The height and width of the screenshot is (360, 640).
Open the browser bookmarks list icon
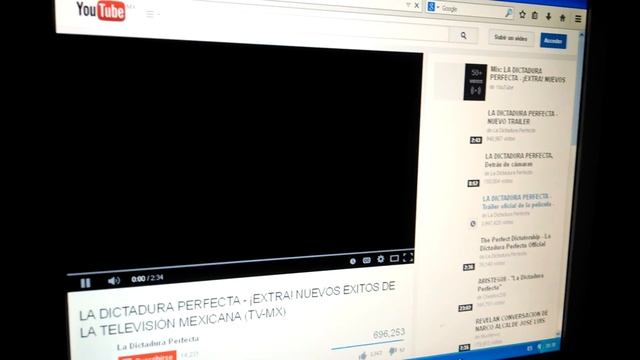535,16
